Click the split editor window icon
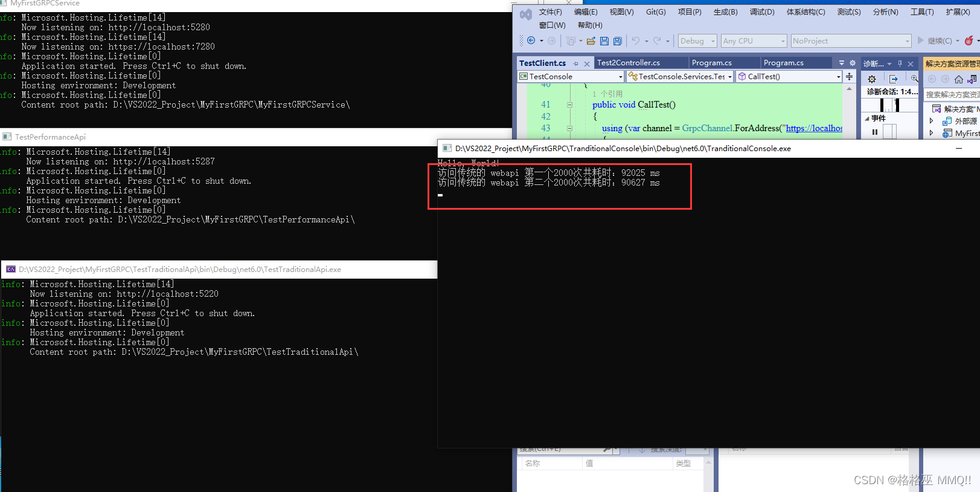980x492 pixels. [850, 77]
